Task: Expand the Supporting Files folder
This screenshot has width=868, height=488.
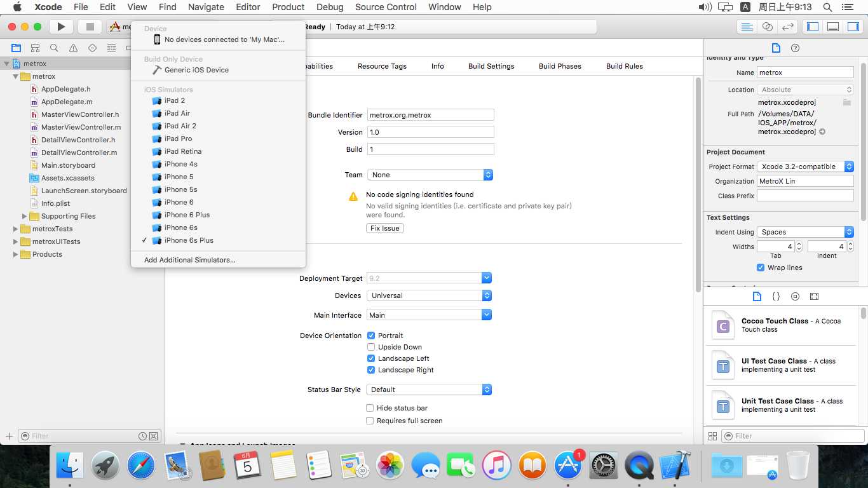Action: pyautogui.click(x=25, y=216)
